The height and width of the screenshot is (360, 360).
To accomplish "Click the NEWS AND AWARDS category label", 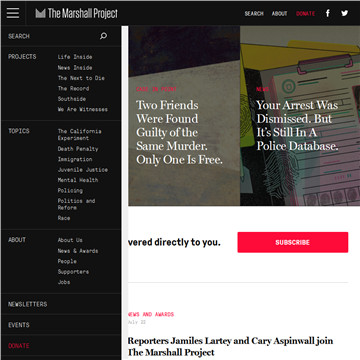I will coord(151,314).
